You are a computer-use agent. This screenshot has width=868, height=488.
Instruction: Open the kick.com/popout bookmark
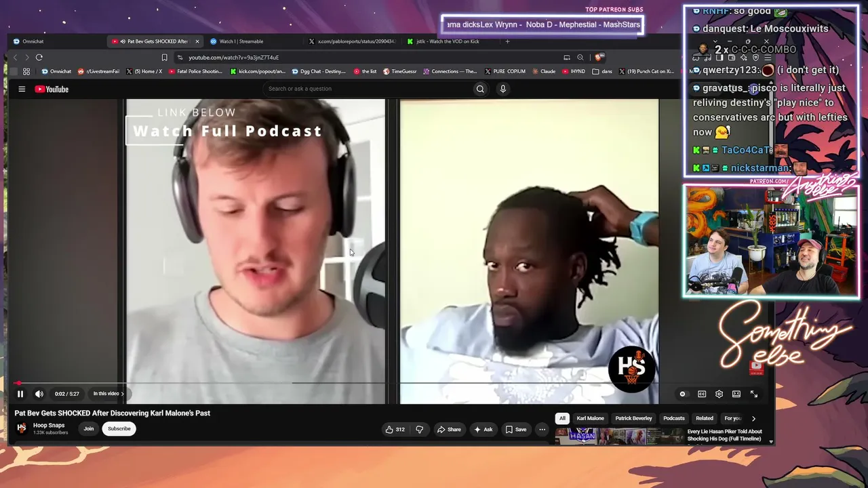(x=258, y=71)
